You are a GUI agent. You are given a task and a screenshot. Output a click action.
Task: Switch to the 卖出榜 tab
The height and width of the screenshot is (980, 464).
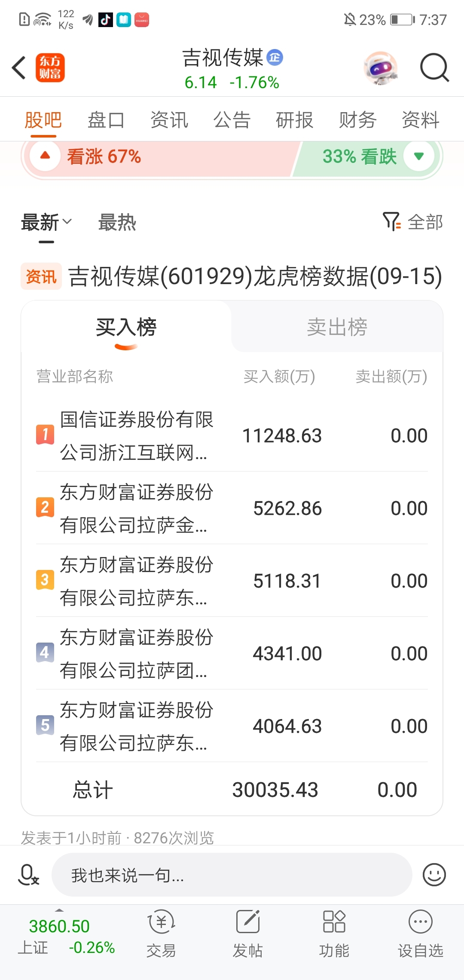coord(337,327)
